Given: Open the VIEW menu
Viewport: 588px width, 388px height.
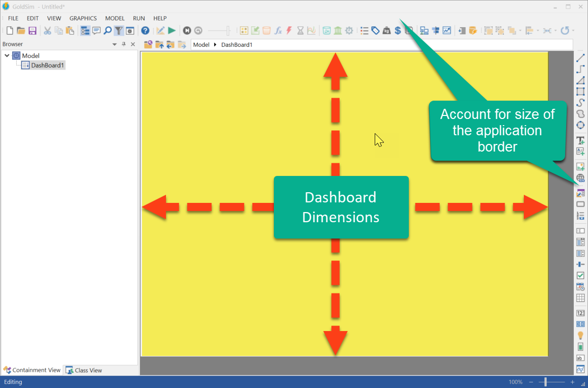Looking at the screenshot, I should 54,18.
